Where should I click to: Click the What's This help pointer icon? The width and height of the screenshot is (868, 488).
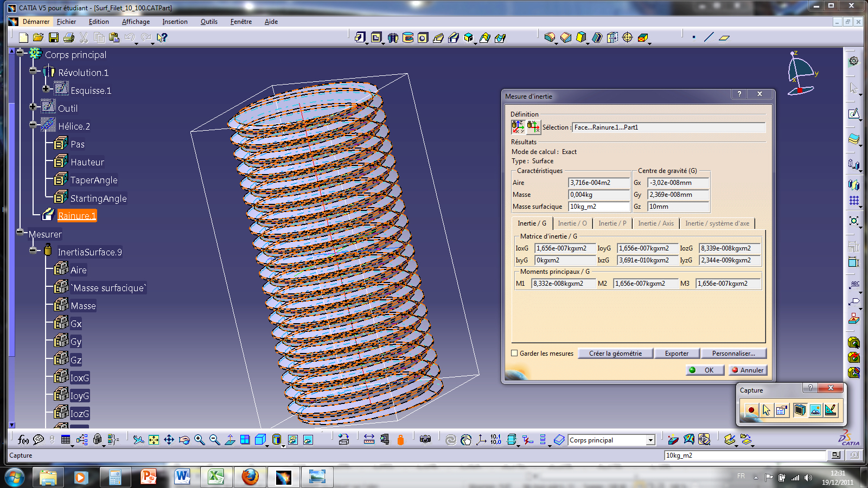click(162, 37)
